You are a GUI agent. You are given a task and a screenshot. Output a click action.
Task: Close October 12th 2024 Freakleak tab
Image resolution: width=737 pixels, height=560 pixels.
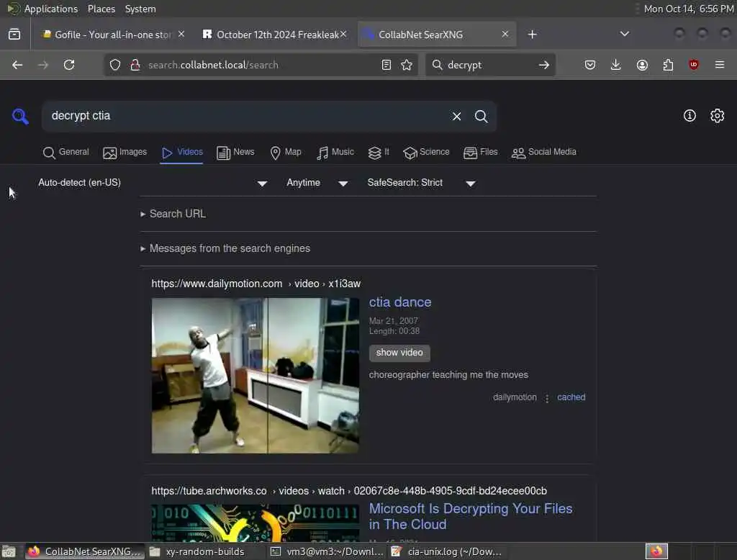coord(343,35)
